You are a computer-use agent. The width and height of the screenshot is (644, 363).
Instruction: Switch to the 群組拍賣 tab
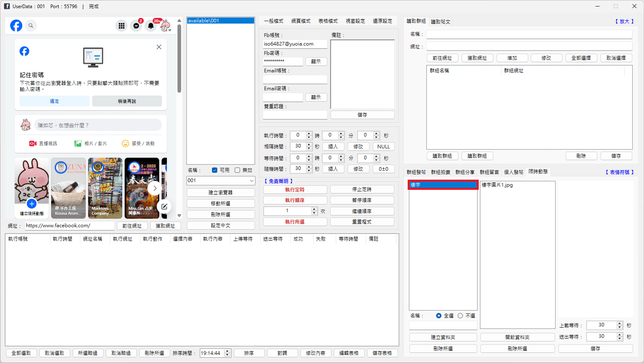click(x=441, y=172)
